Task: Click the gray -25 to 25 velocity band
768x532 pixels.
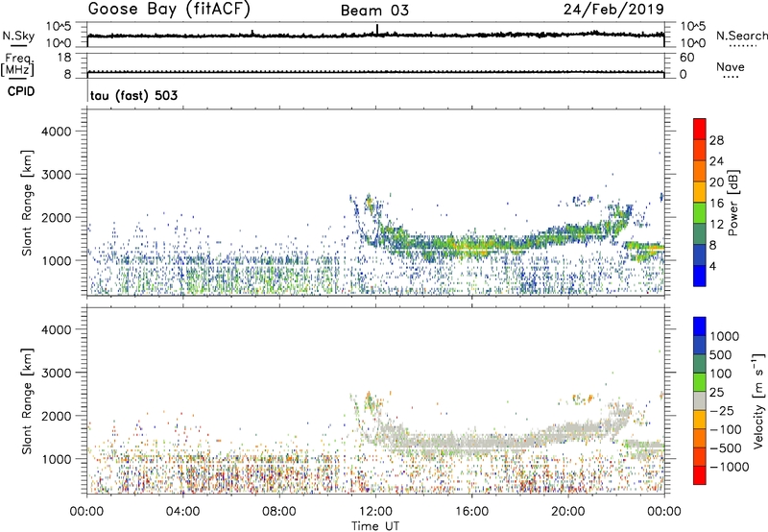Action: 700,400
